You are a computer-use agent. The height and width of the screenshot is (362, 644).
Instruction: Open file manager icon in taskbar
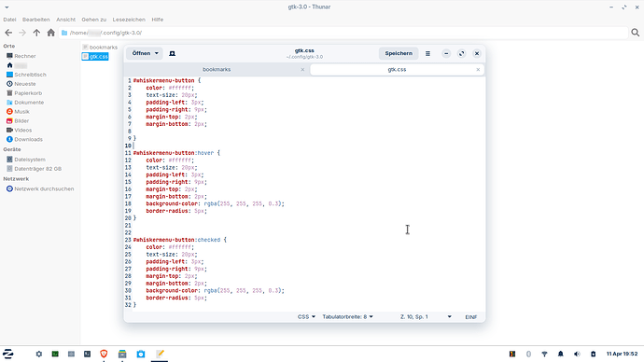[x=122, y=354]
